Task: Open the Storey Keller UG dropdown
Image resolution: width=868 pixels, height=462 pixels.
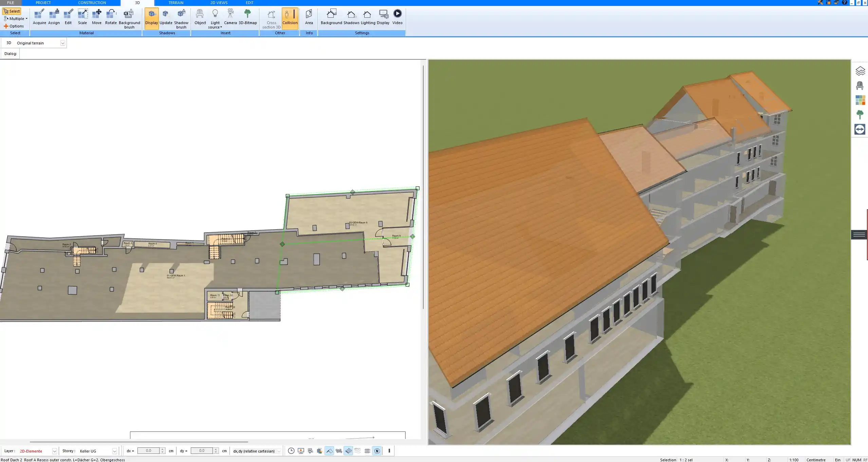Action: coord(114,451)
